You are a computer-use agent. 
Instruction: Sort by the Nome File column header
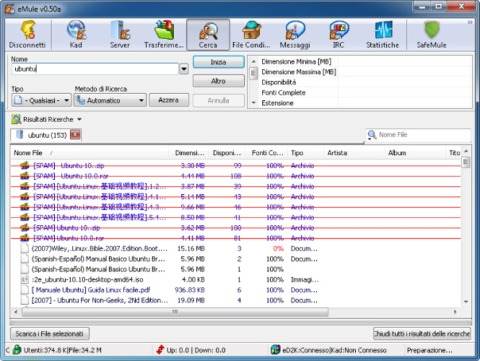tap(90, 153)
